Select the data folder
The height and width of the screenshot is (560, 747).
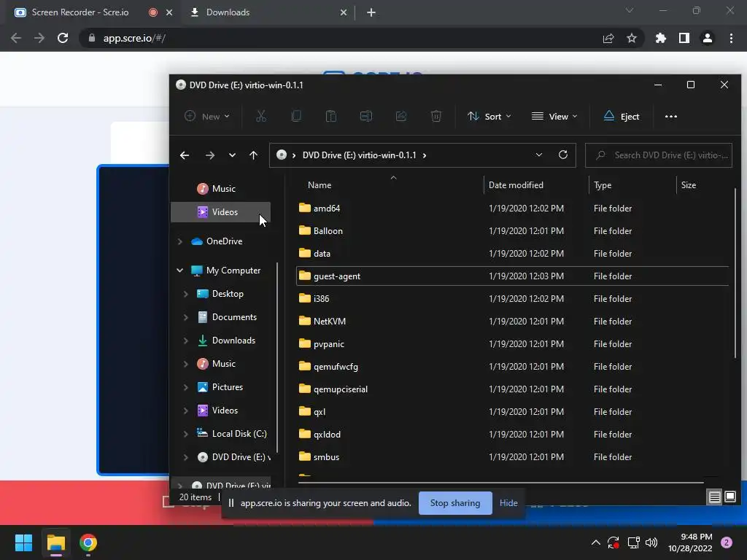pos(512,253)
